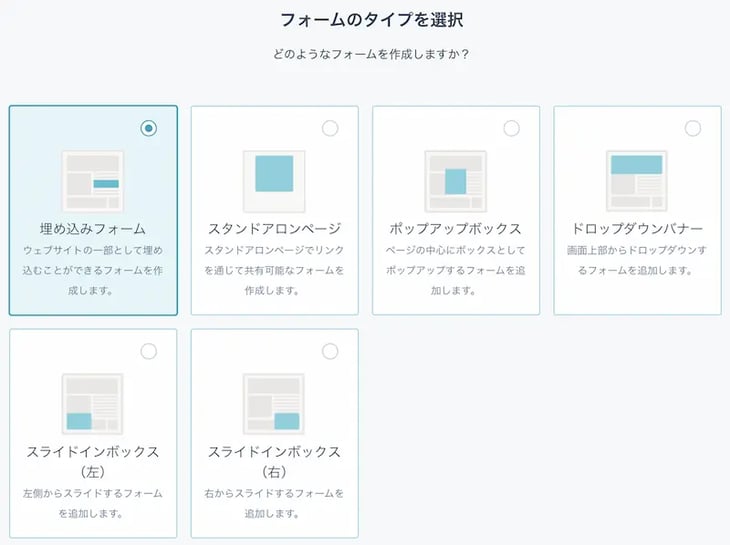
Task: Select the スライドインボックス（右） radio button
Action: pos(330,351)
